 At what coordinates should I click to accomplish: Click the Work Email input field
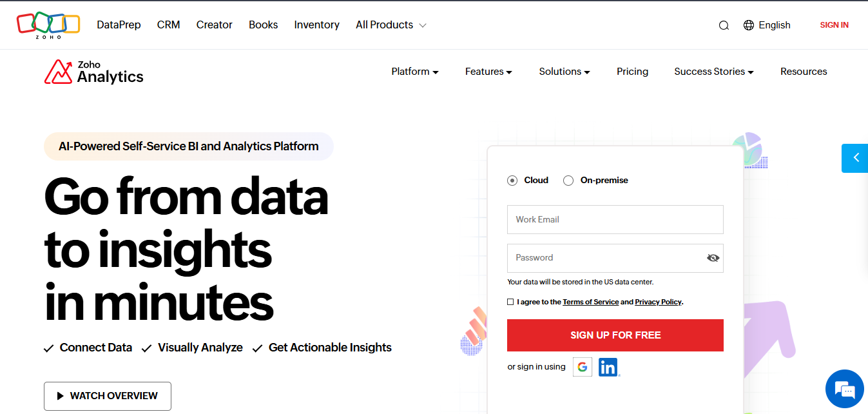615,220
